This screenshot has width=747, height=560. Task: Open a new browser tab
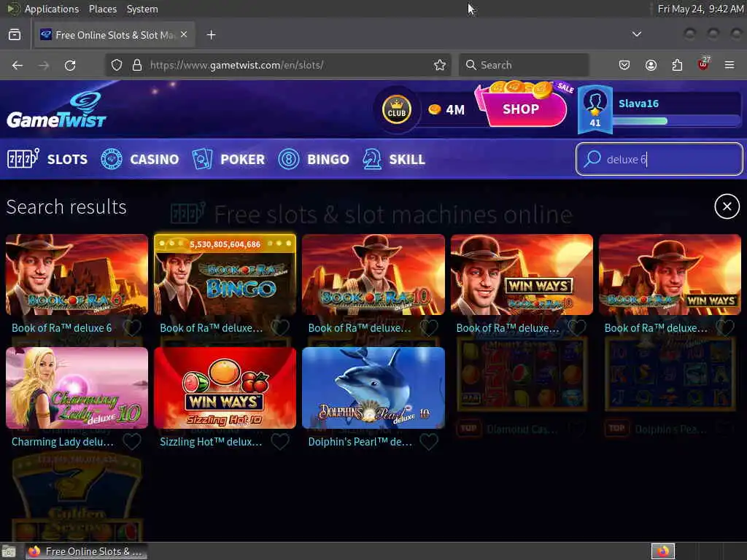[x=211, y=35]
